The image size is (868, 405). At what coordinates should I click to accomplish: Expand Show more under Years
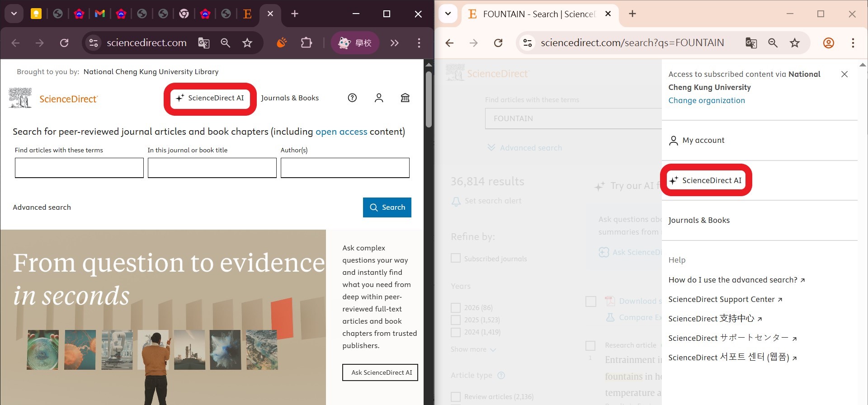point(473,349)
